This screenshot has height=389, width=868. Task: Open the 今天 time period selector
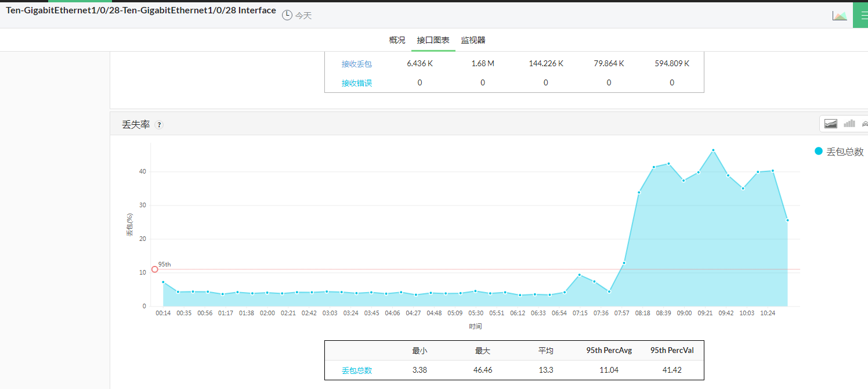[x=303, y=16]
